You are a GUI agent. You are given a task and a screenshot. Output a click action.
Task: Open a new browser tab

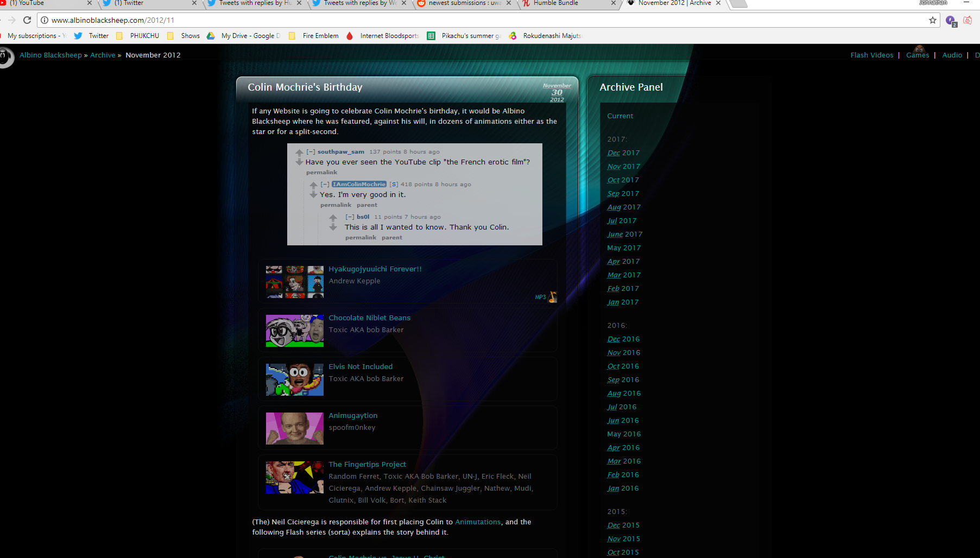pyautogui.click(x=738, y=3)
